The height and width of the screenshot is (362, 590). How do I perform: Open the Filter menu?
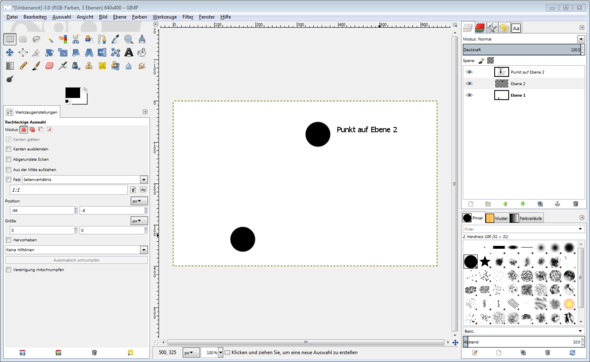pos(187,17)
